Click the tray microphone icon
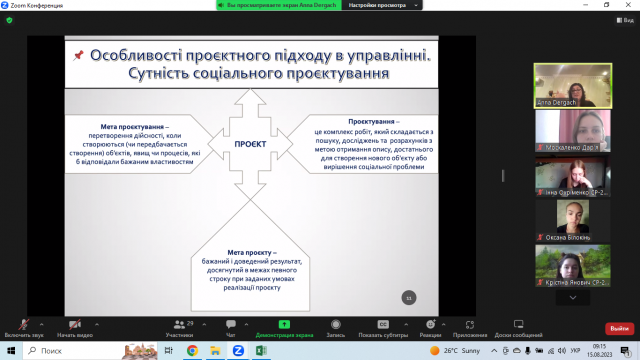The width and height of the screenshot is (640, 360). click(x=528, y=351)
